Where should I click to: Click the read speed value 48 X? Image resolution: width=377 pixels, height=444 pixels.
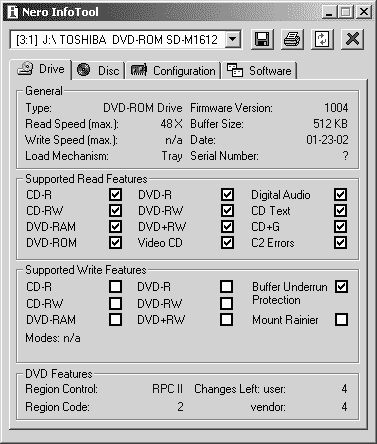point(171,124)
